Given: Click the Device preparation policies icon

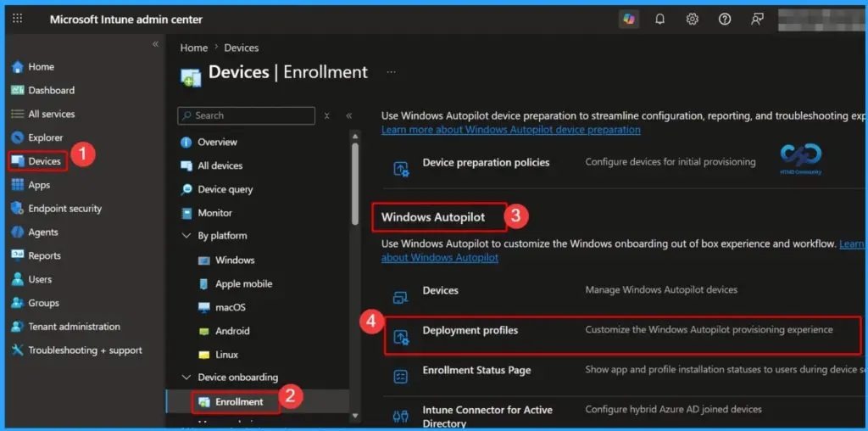Looking at the screenshot, I should click(x=401, y=168).
